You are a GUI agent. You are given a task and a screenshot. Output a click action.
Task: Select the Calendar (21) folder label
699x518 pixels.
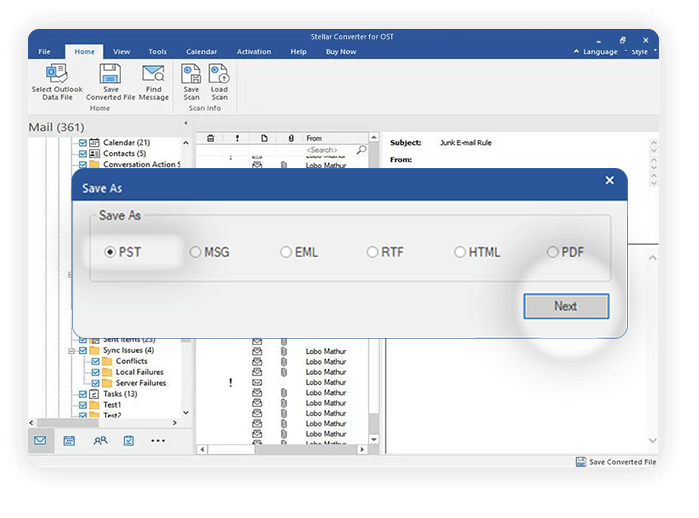coord(126,143)
